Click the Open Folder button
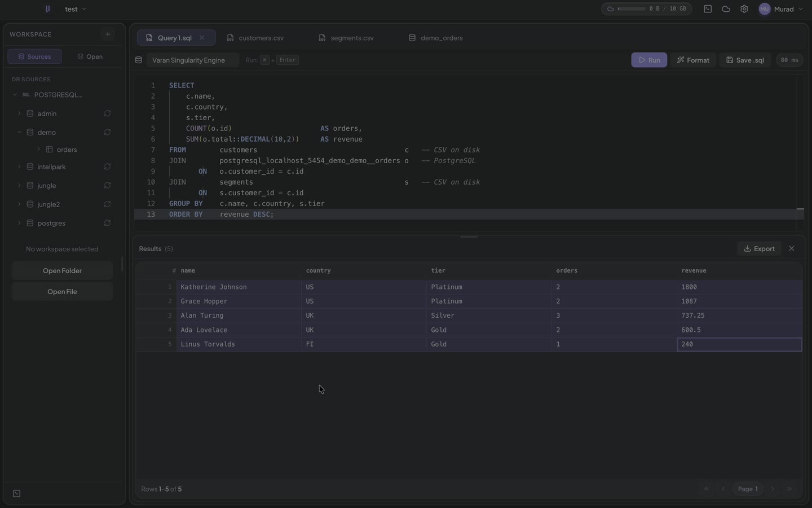The height and width of the screenshot is (508, 812). click(x=62, y=271)
